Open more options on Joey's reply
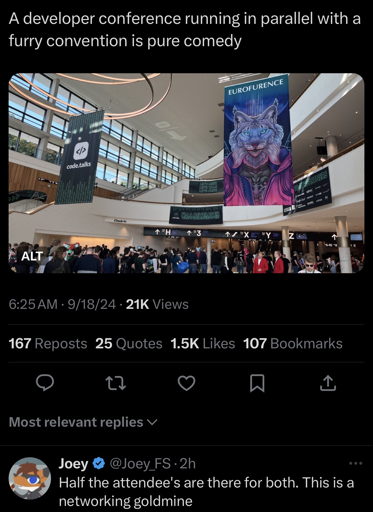The image size is (373, 512). (x=356, y=463)
